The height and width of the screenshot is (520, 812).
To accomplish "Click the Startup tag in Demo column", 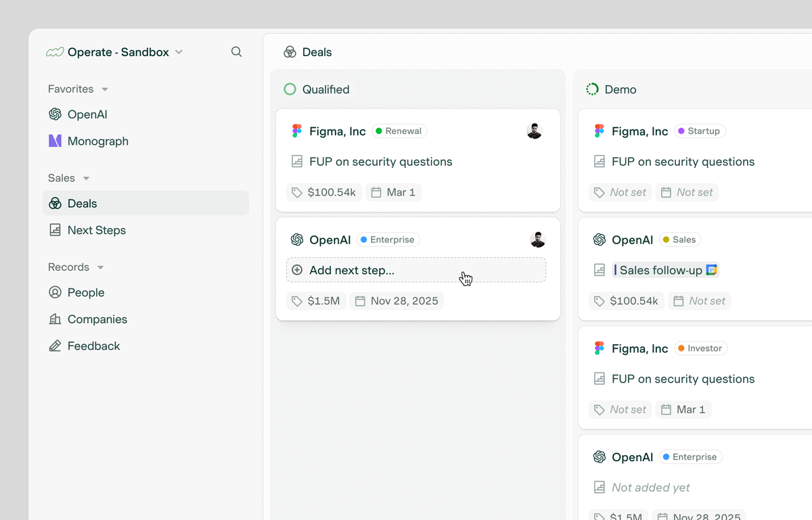I will pos(699,131).
